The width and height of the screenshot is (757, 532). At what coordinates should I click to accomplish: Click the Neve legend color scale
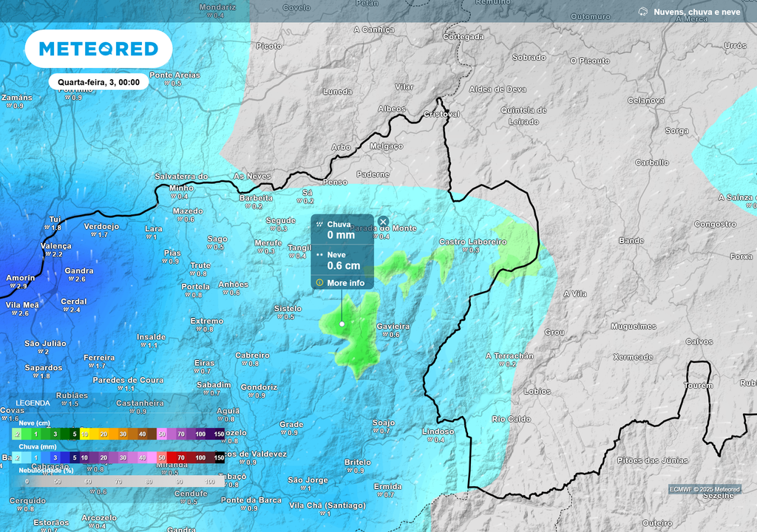118,434
